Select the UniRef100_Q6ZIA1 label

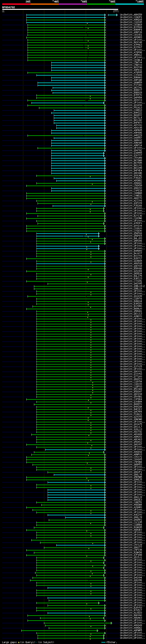point(131,88)
